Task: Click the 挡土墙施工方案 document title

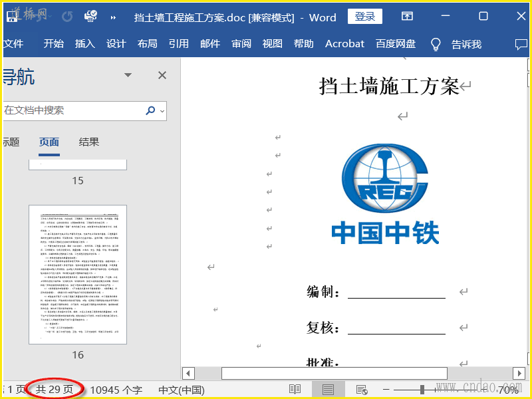Action: click(389, 86)
